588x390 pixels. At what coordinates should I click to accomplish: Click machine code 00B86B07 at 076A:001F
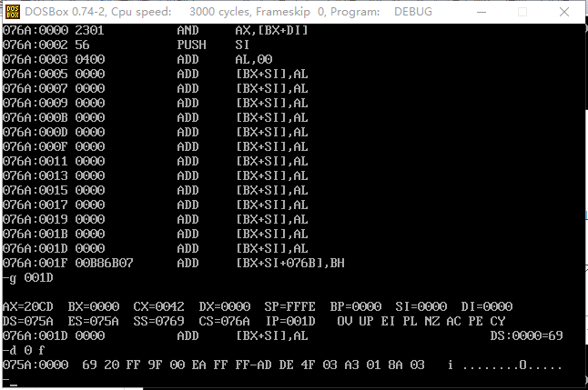[105, 263]
